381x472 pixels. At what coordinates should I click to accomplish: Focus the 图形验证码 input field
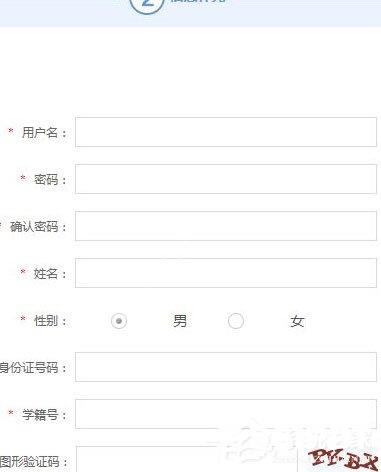coord(187,459)
